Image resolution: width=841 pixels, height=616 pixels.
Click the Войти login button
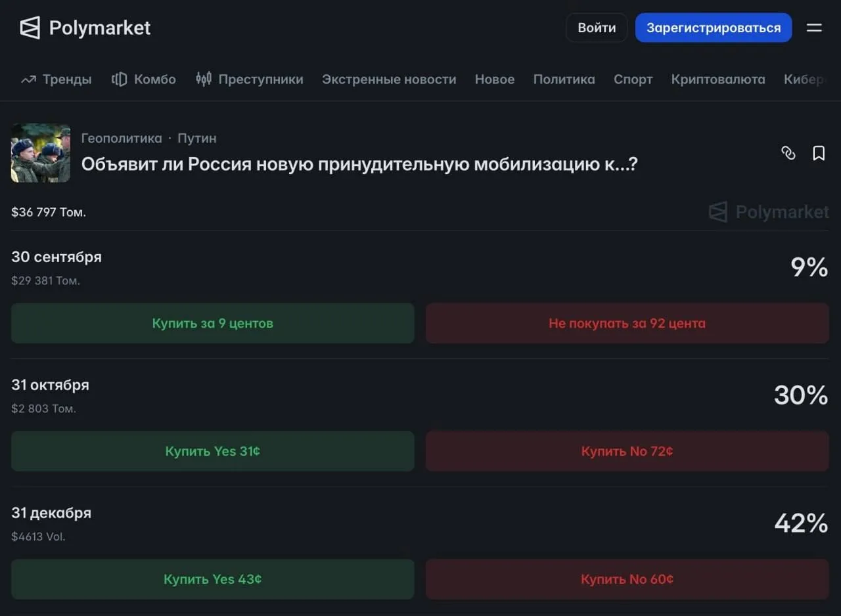coord(597,28)
